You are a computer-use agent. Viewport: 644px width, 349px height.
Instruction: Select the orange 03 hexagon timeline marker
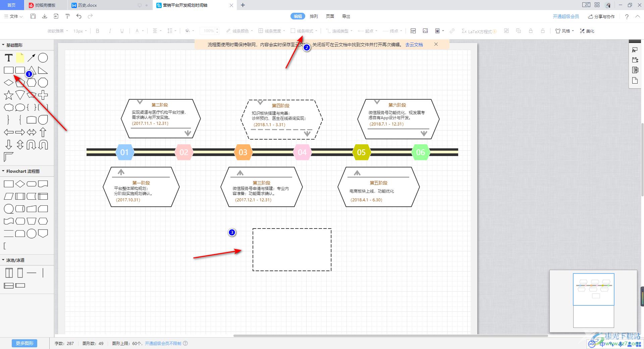[x=243, y=152]
